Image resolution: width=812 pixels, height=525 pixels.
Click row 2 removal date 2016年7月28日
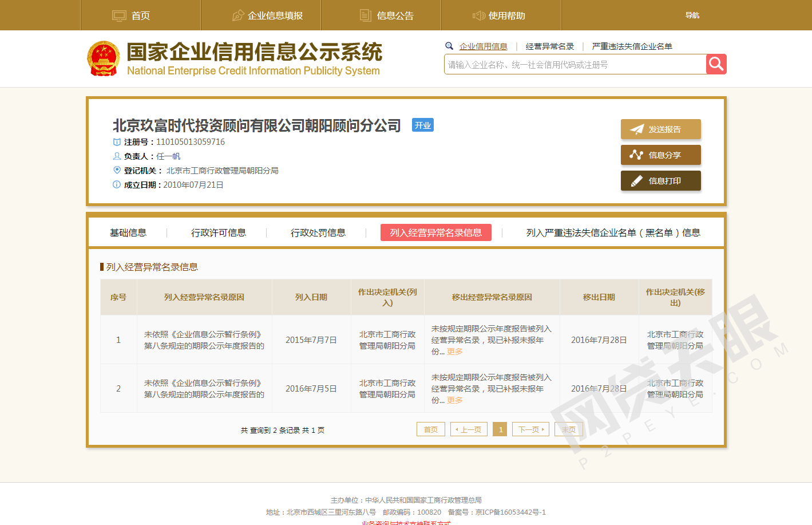point(599,389)
